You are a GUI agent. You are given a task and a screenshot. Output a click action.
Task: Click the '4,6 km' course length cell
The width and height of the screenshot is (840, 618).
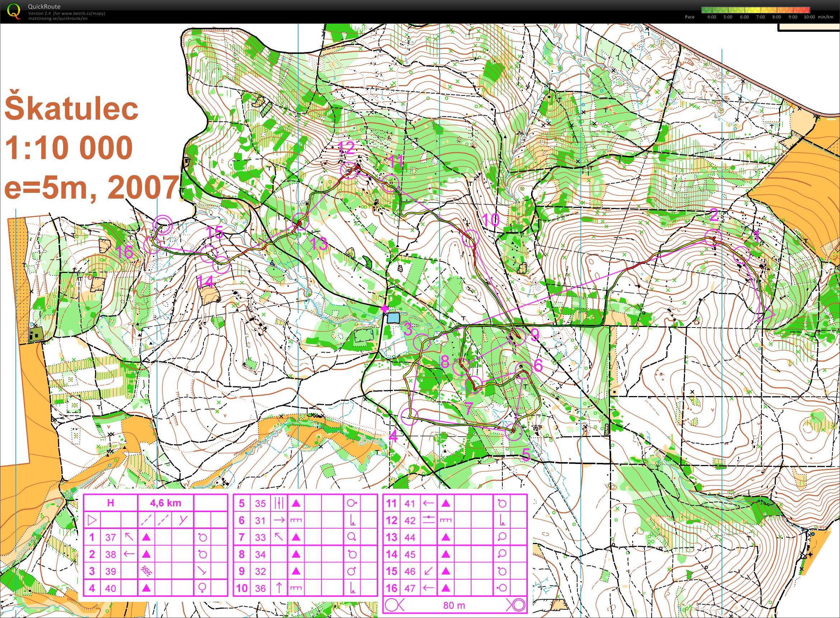point(166,503)
